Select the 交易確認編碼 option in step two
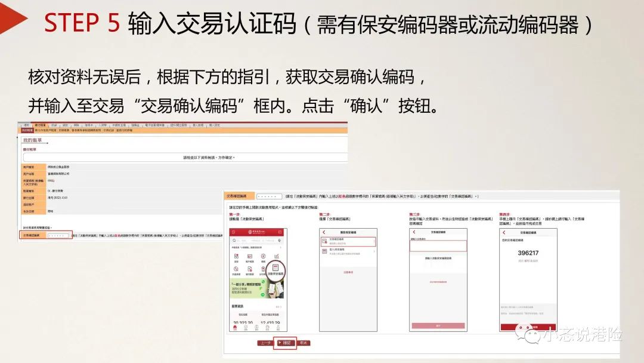This screenshot has width=644, height=363. 349,241
